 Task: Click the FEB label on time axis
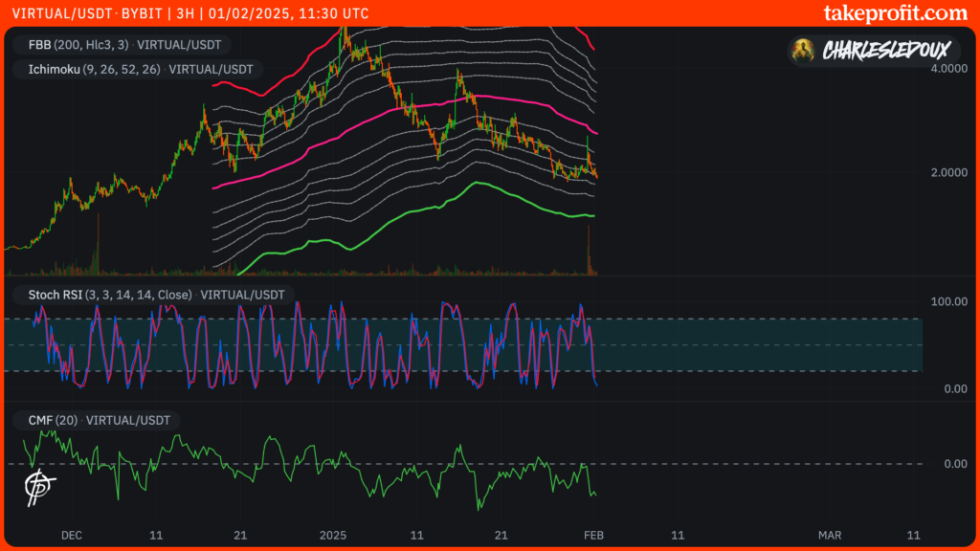tap(593, 535)
